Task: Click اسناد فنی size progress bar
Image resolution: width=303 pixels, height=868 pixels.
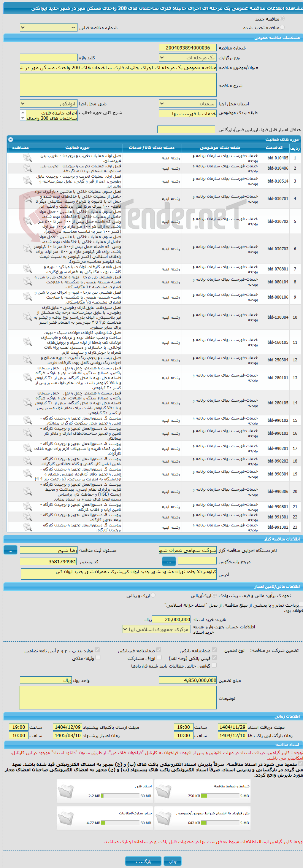Action: [121, 796]
